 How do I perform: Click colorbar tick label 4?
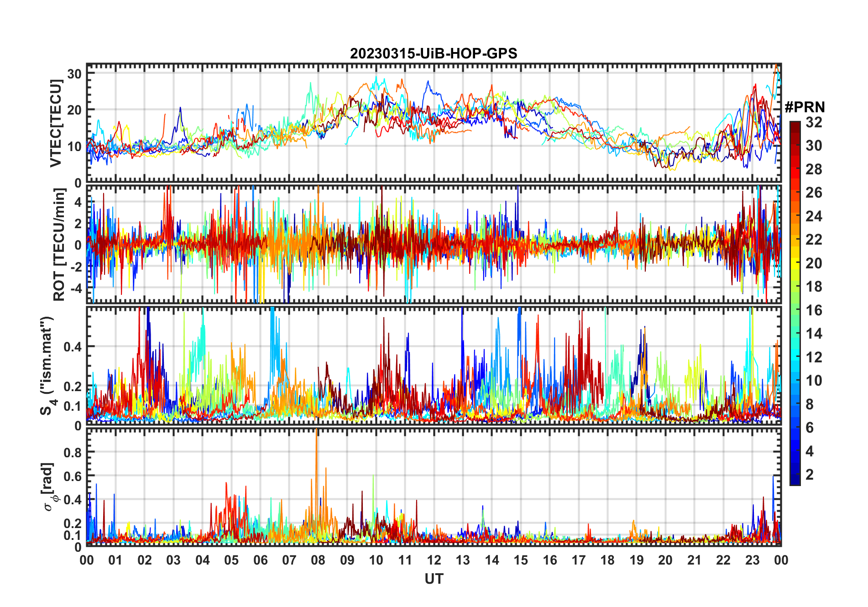coord(810,451)
